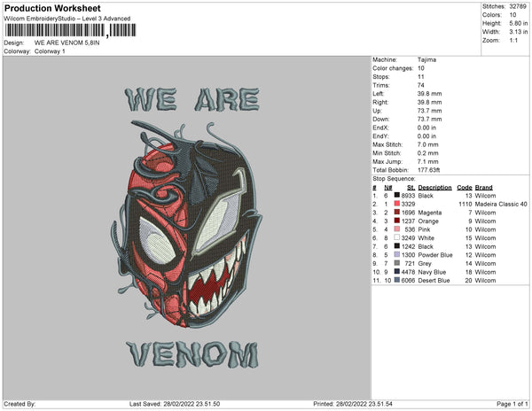Viewport: 532px width, 411px height.
Task: Select the Orange 1237 color swatch
Action: point(396,221)
